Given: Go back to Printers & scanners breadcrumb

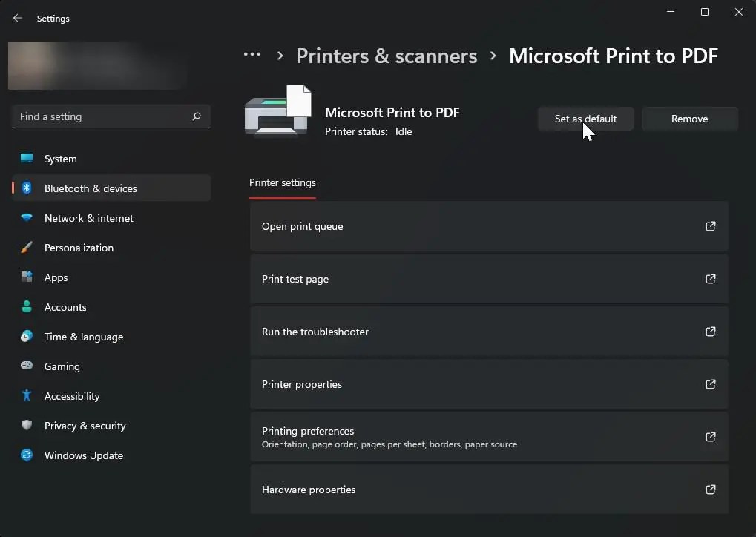Looking at the screenshot, I should 387,56.
